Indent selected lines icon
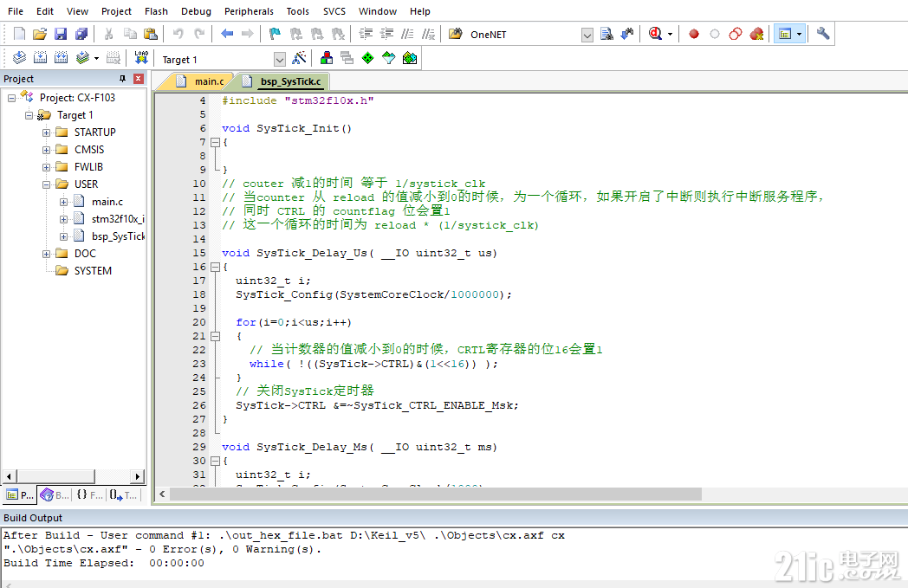This screenshot has width=908, height=588. pyautogui.click(x=366, y=34)
